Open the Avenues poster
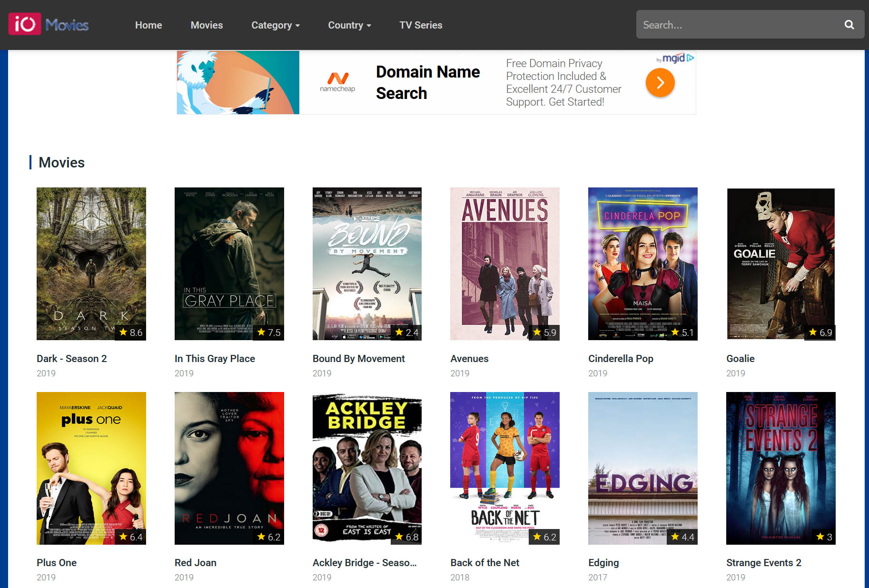 (505, 264)
